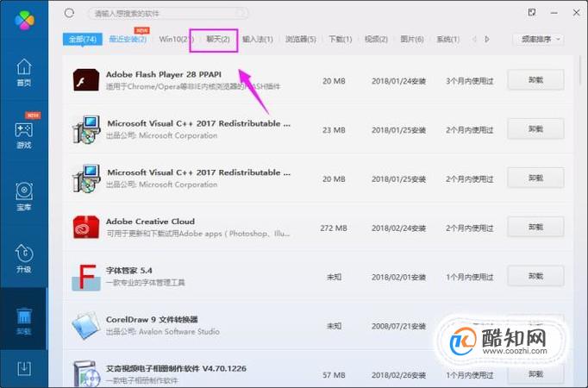Click the software search input field
The image size is (588, 388).
pyautogui.click(x=167, y=14)
